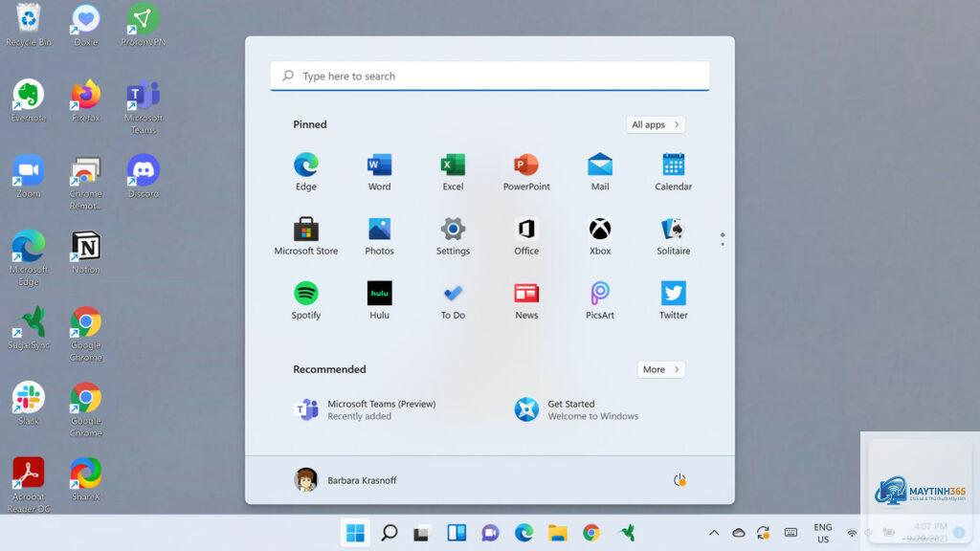Open Barbara Krasnoff account menu

(x=345, y=480)
